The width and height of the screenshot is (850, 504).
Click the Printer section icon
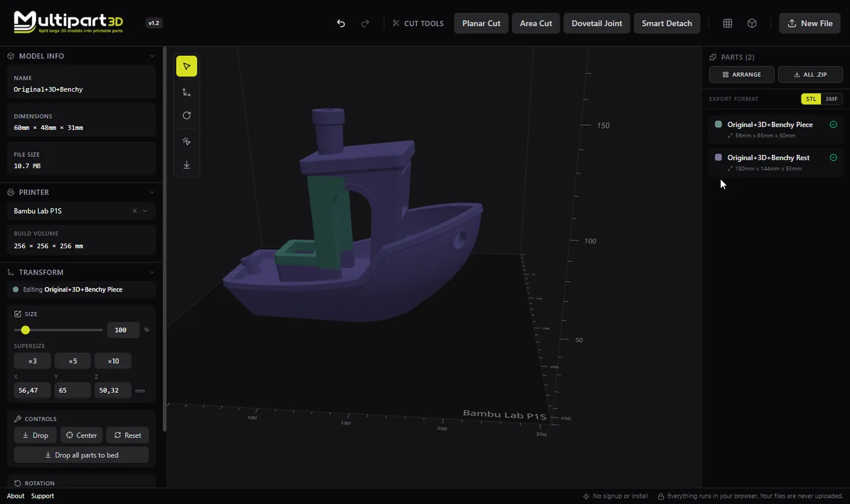[11, 192]
